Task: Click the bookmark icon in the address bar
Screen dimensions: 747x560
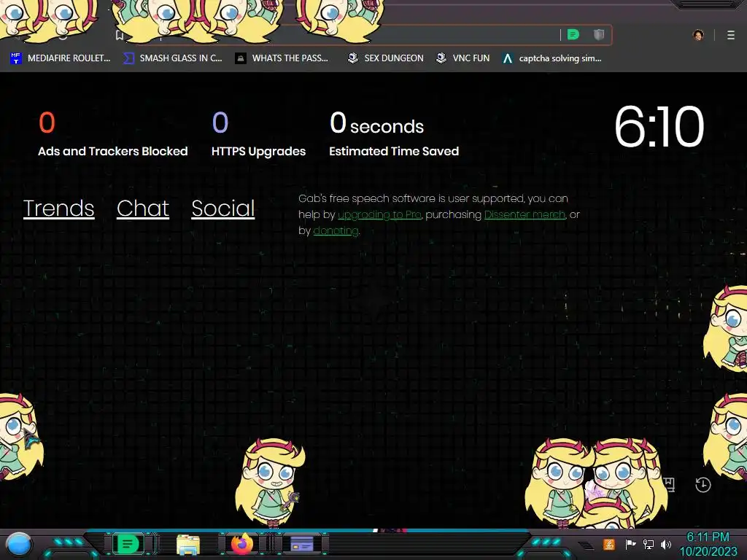Action: click(x=120, y=35)
